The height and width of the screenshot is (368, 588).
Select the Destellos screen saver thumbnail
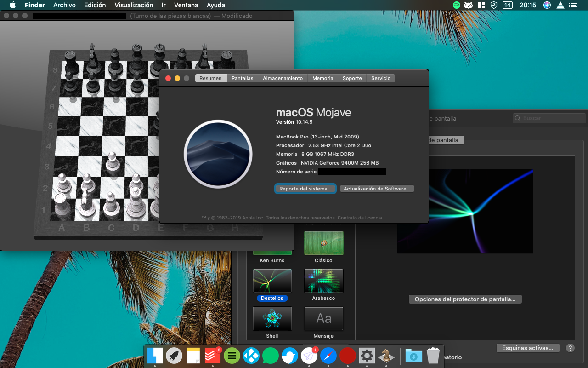pyautogui.click(x=272, y=281)
